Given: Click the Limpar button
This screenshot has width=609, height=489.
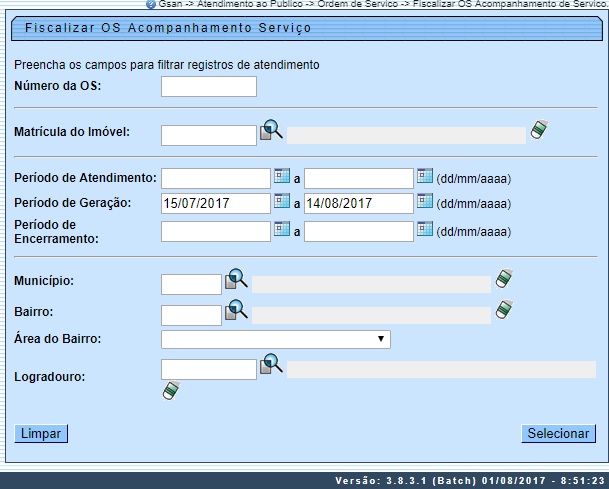Looking at the screenshot, I should click(x=41, y=433).
